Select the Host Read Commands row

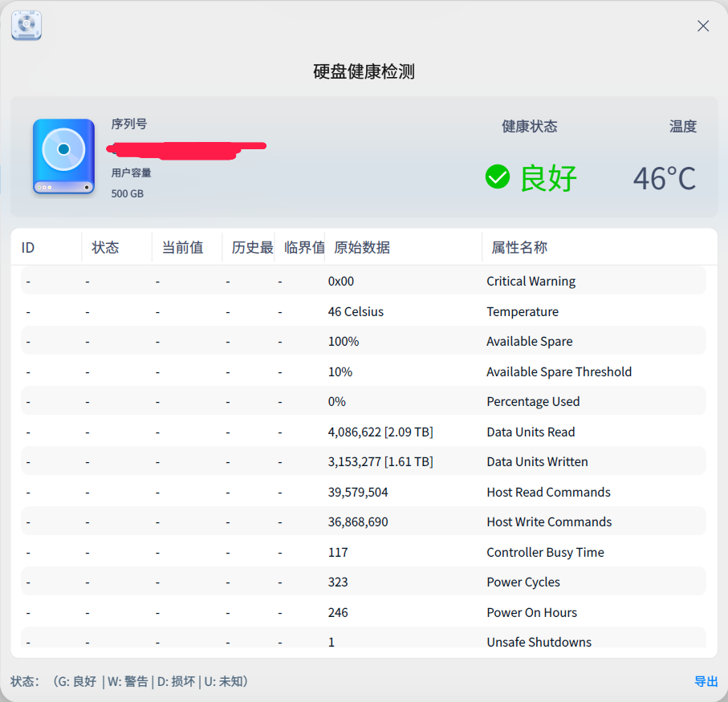[548, 492]
